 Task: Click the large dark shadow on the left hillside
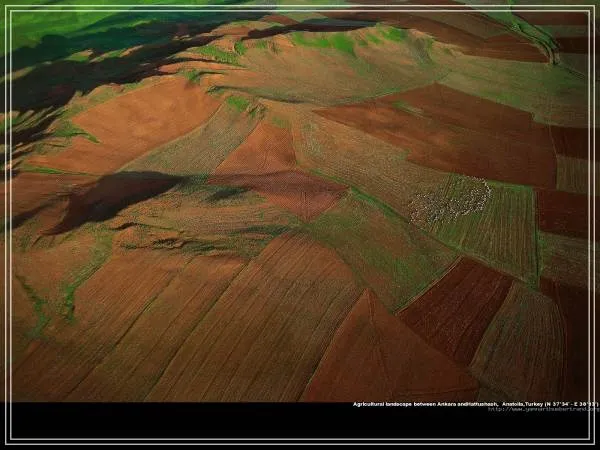(110, 195)
